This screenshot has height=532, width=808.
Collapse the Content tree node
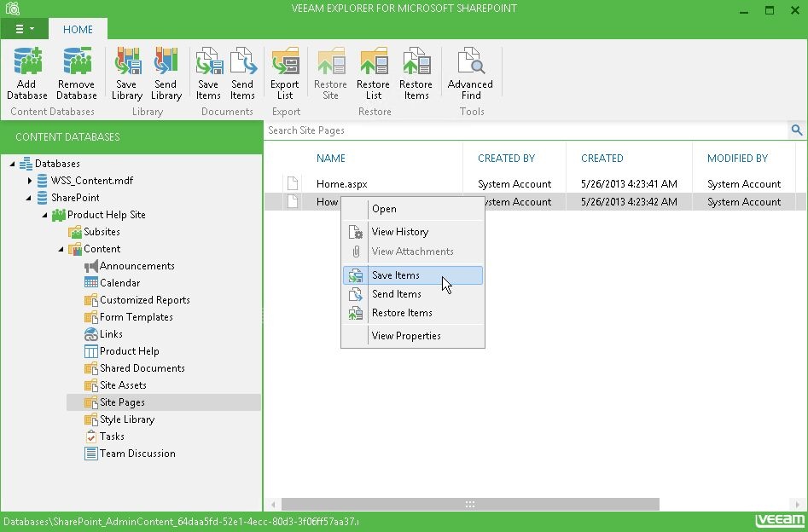pos(61,249)
